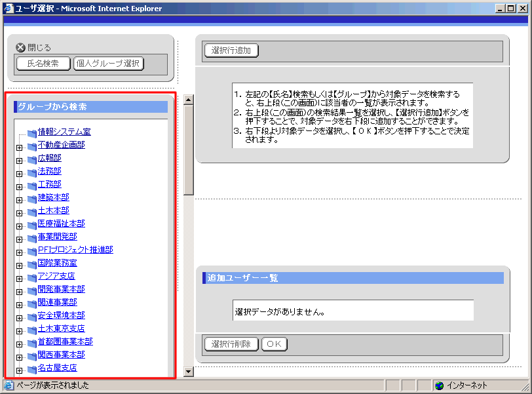Click the folder icon beside 医療福祉本部
532x394 pixels.
pyautogui.click(x=32, y=226)
